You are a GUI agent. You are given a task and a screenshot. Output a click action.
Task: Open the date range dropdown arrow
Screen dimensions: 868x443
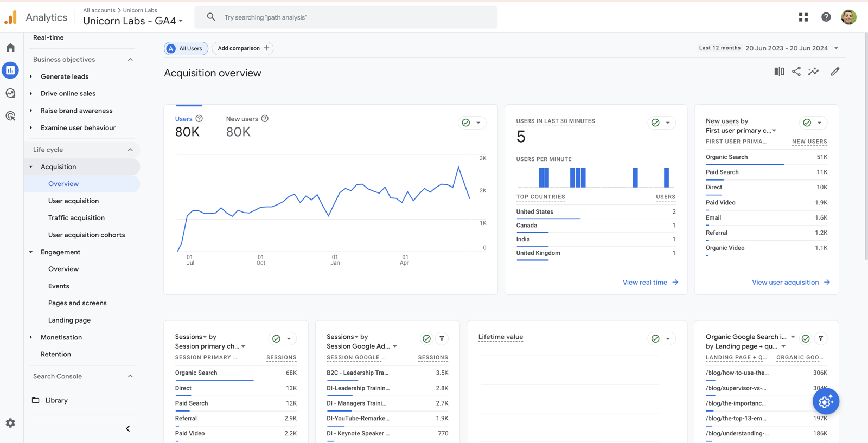(836, 48)
